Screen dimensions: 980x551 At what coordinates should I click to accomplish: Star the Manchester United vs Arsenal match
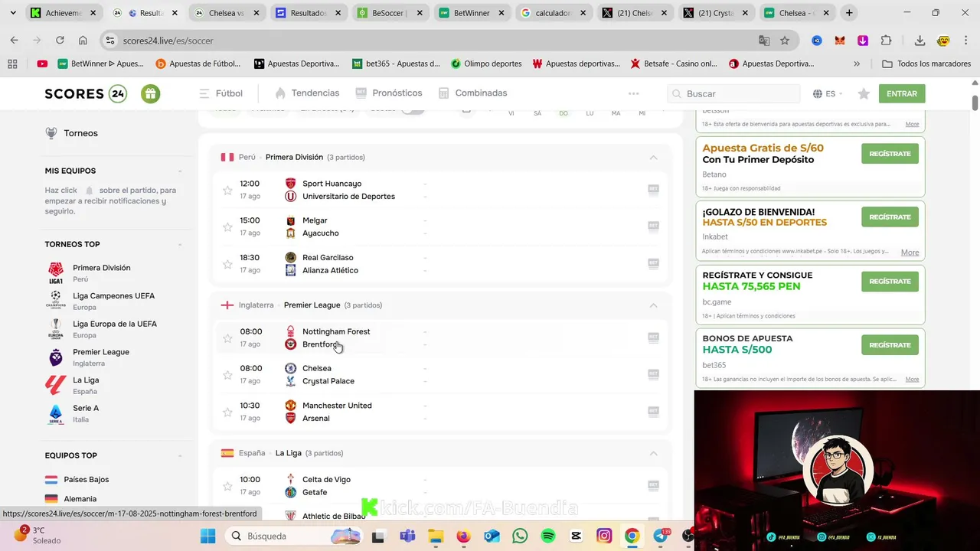click(227, 412)
